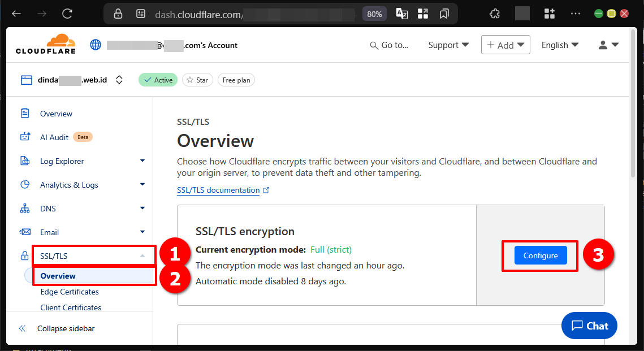Click the SSL/TLS lock icon
The image size is (644, 351).
click(25, 255)
